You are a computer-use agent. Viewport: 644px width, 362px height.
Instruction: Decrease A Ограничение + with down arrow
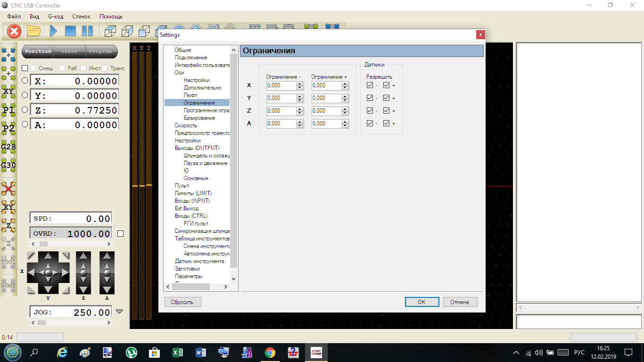coord(345,126)
